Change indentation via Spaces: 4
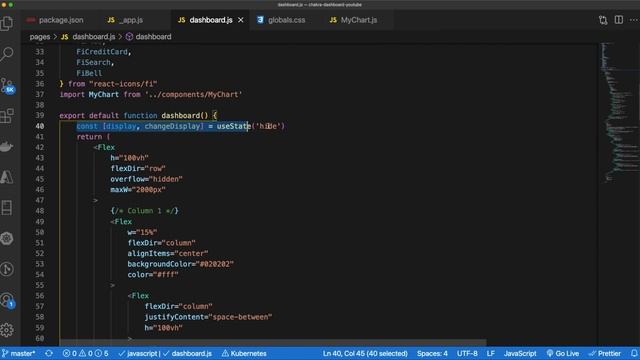This screenshot has height=360, width=640. pyautogui.click(x=432, y=353)
